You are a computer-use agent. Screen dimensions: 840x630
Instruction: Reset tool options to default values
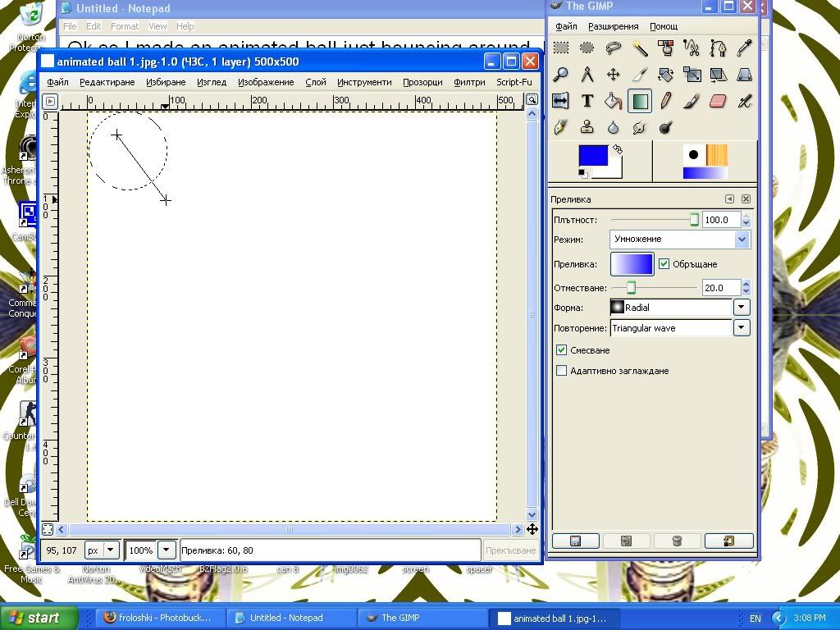pos(728,541)
